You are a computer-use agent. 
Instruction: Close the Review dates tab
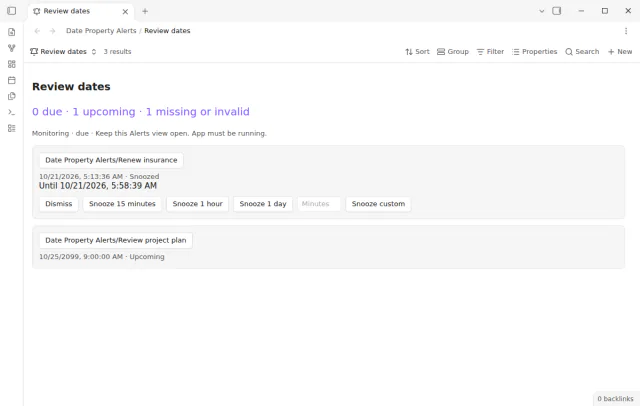tap(125, 11)
